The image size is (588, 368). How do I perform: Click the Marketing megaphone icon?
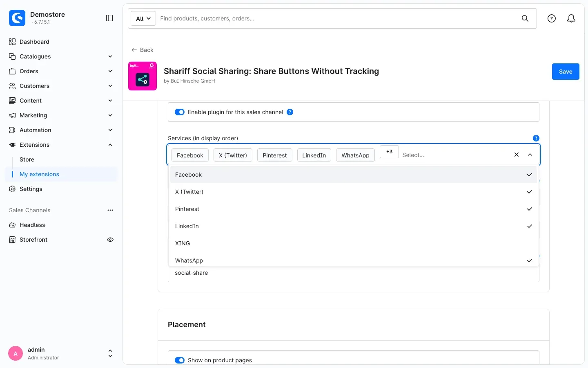coord(12,115)
